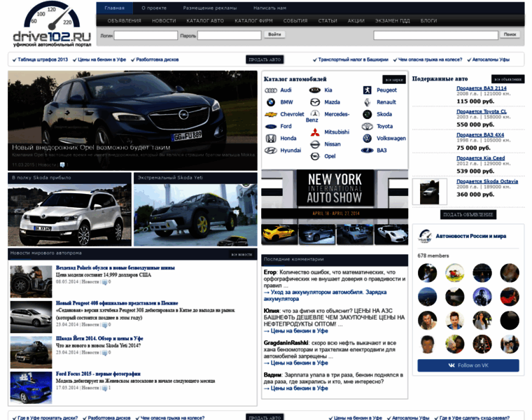
Task: Click the ВАЗ (Lada) logo icon
Action: click(x=367, y=150)
